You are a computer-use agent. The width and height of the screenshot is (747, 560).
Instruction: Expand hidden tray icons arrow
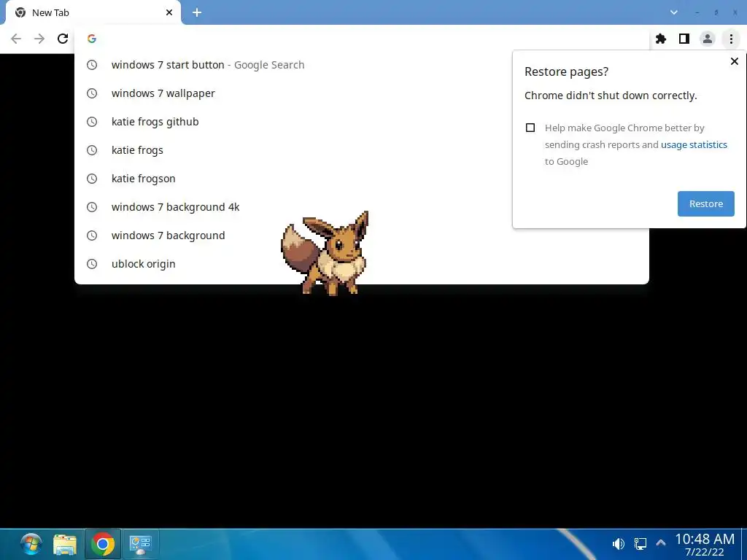pos(661,542)
